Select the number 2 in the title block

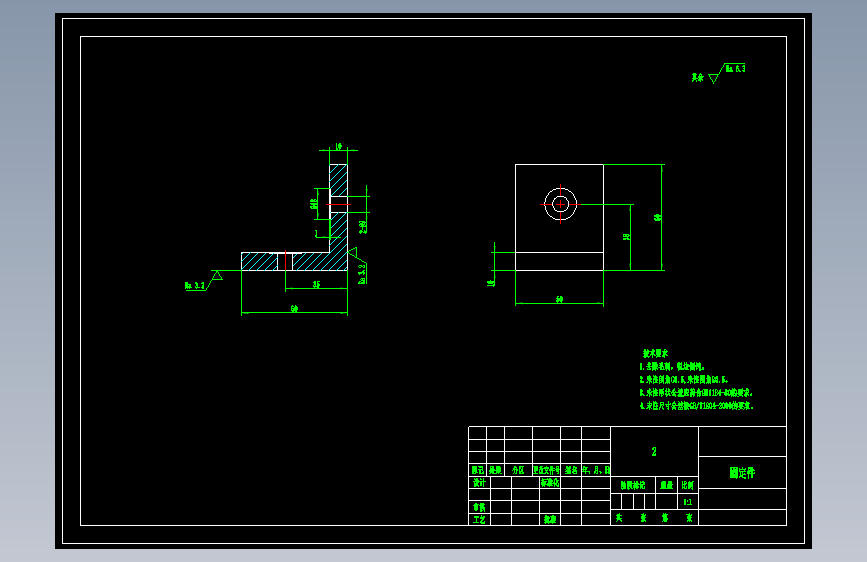tap(654, 451)
